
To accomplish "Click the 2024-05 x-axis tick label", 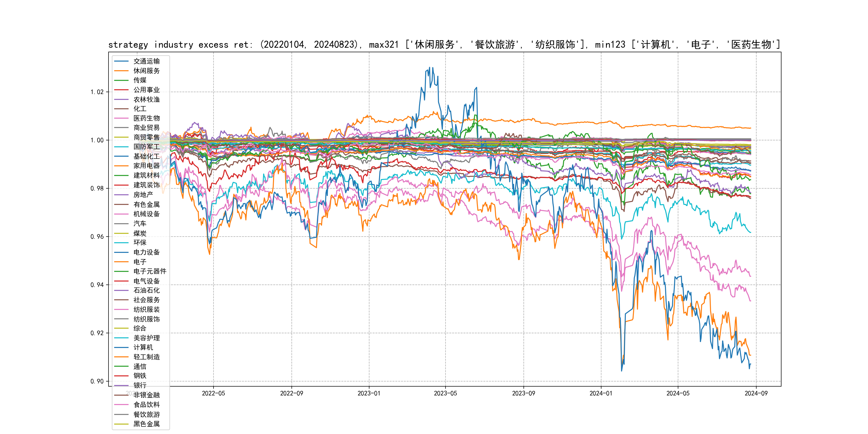I will pos(678,393).
